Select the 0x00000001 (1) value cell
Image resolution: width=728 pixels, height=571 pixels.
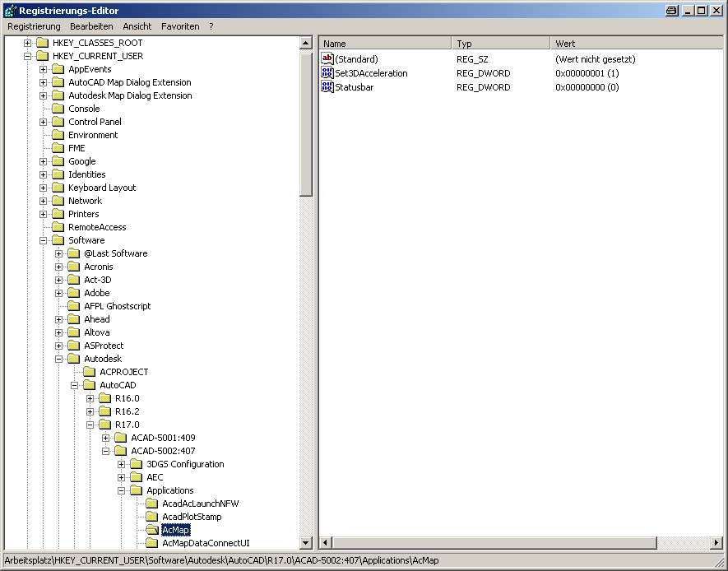click(587, 73)
